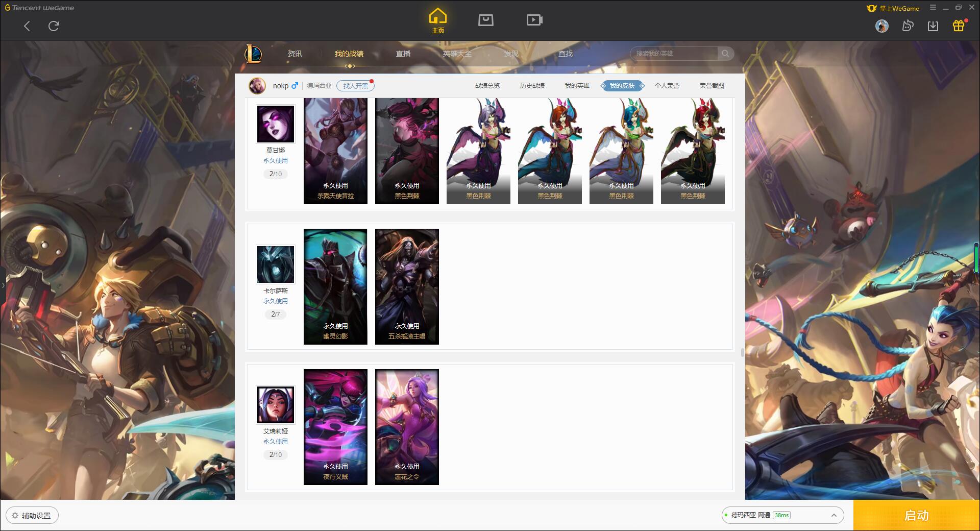
Task: Click the 38ms ping indicator
Action: 781,515
